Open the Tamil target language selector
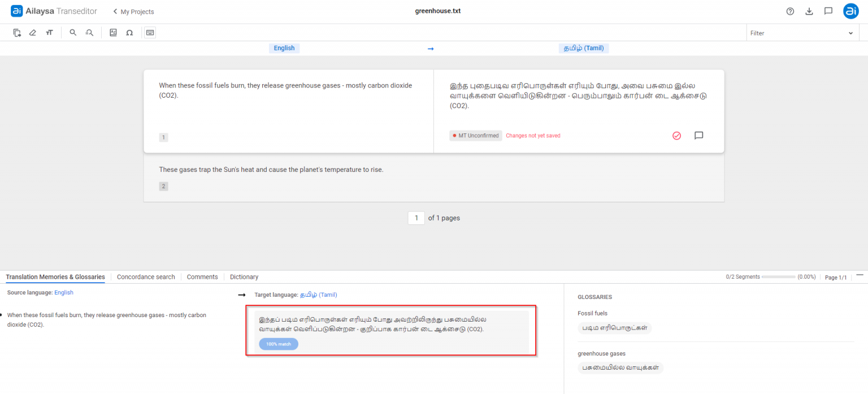The image size is (868, 394). pos(583,48)
